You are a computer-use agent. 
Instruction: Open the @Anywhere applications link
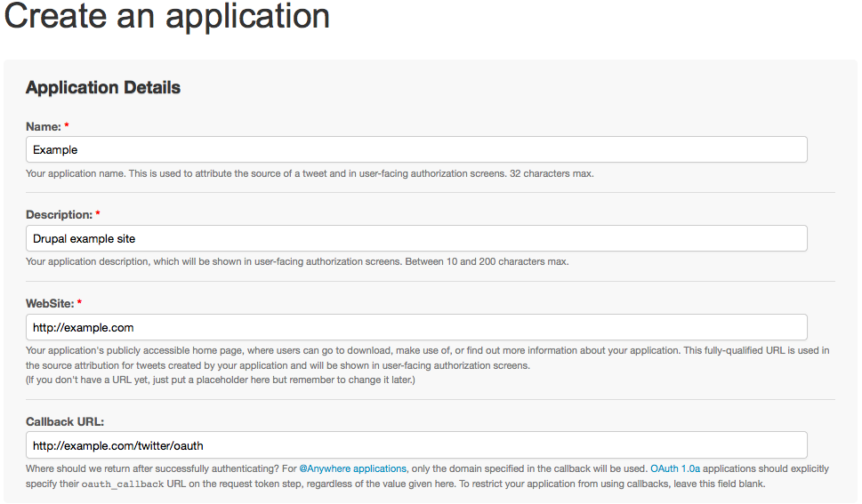pyautogui.click(x=352, y=468)
